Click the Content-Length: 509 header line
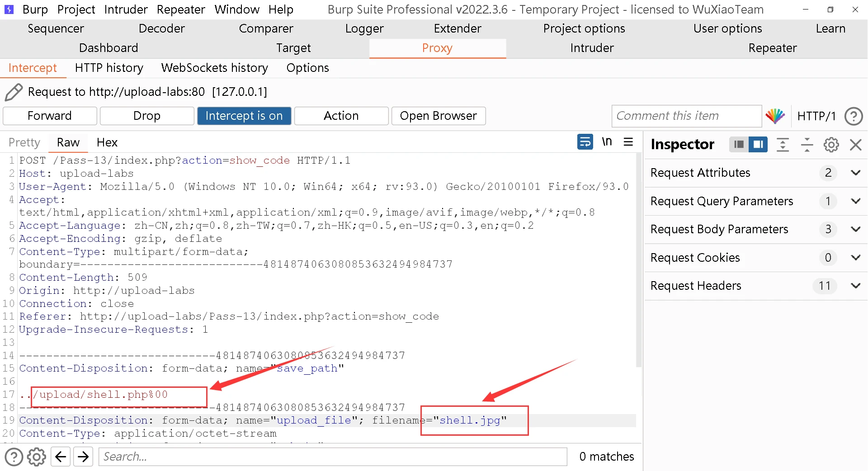 coord(83,278)
